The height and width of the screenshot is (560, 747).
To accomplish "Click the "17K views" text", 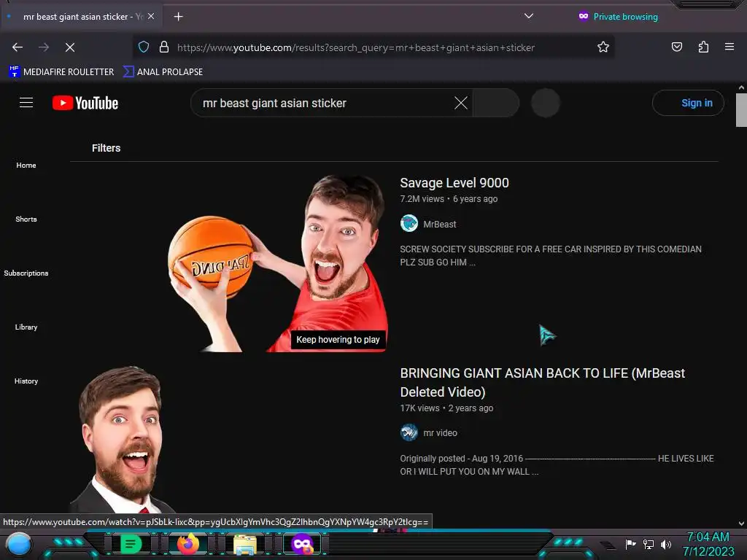I will click(x=419, y=408).
